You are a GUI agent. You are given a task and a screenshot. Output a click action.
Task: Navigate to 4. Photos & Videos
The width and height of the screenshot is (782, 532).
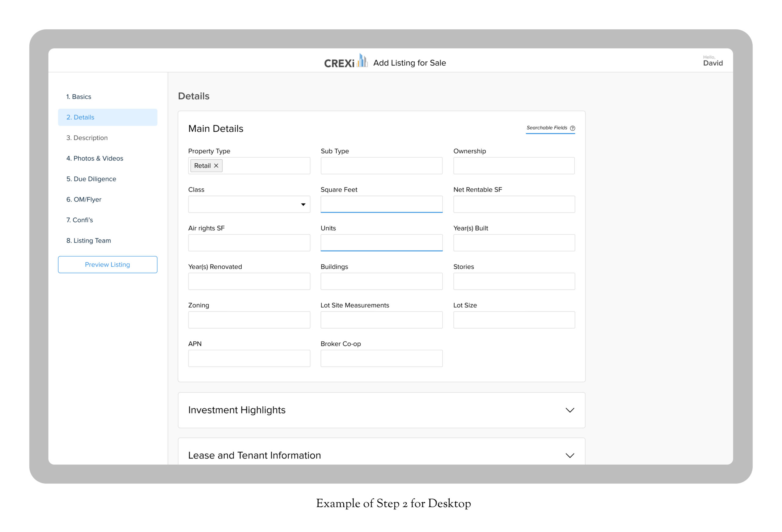tap(95, 159)
